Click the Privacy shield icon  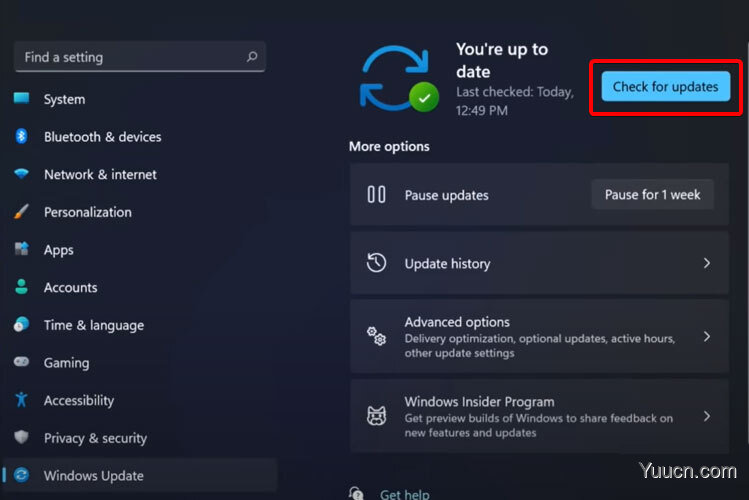pos(21,436)
